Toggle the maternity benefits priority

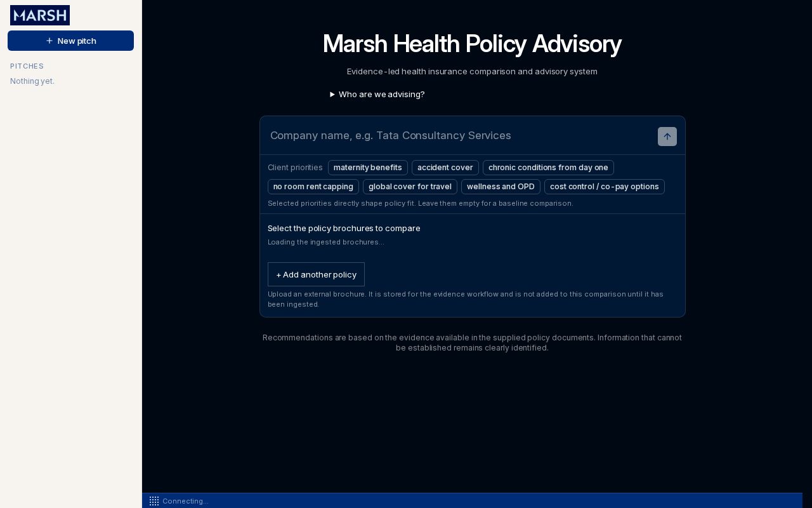tap(368, 168)
